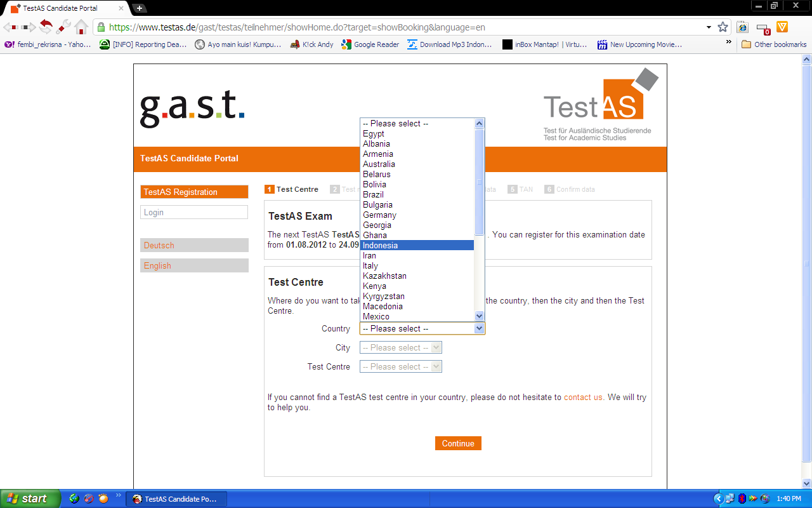Bookmark this page with the star icon
Image resolution: width=812 pixels, height=508 pixels.
click(723, 27)
